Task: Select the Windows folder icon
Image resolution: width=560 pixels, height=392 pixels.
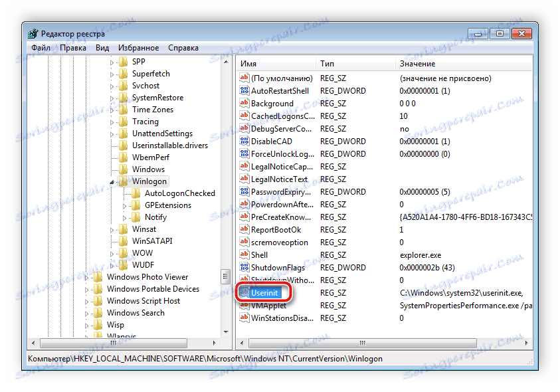Action: pyautogui.click(x=124, y=169)
